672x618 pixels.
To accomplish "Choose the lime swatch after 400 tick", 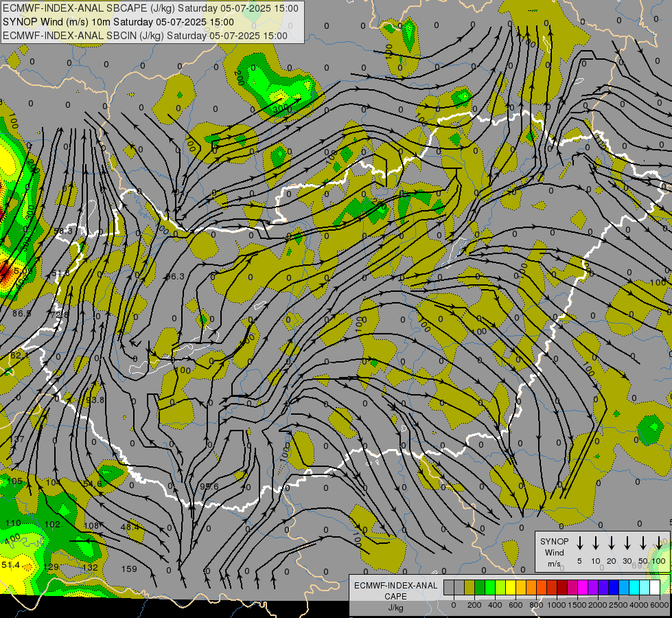I will (x=500, y=587).
